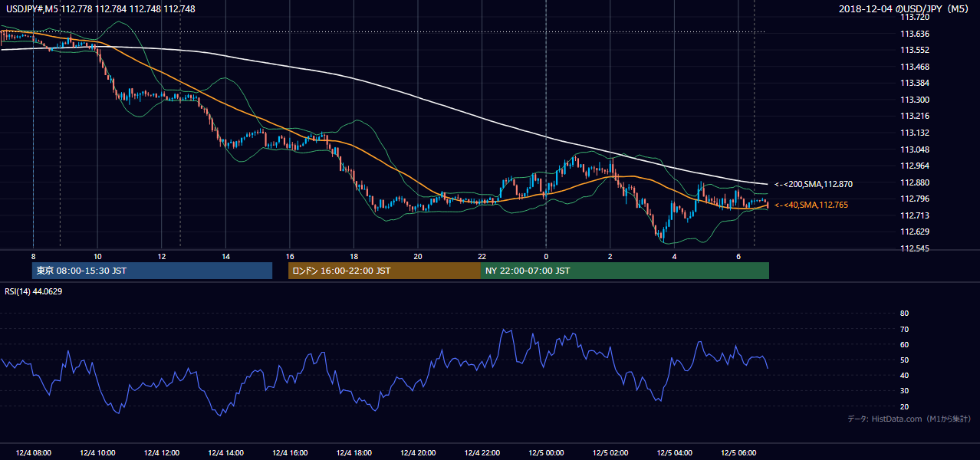Click RSI scale level 70
The image size is (980, 460).
click(x=904, y=329)
